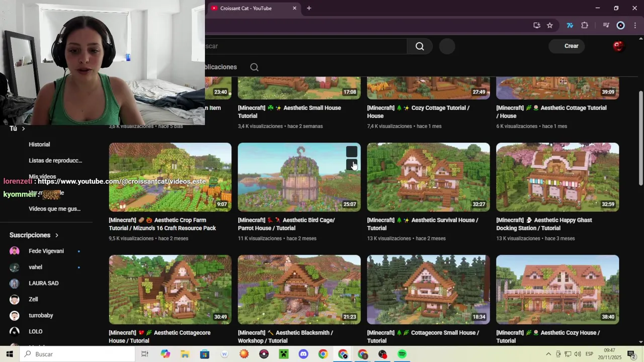This screenshot has height=362, width=644.
Task: Close the Croissant Cat YouTube tab
Action: [x=294, y=8]
